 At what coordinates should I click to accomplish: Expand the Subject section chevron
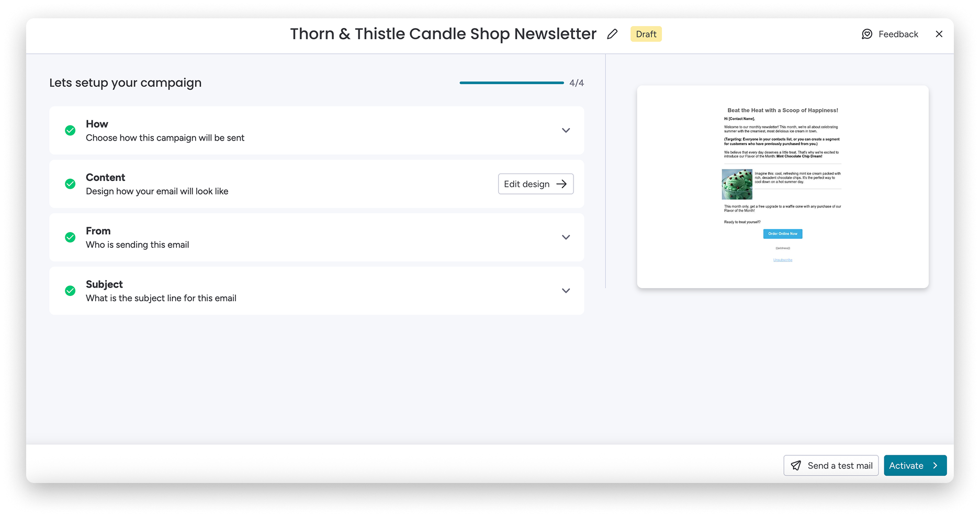coord(566,290)
